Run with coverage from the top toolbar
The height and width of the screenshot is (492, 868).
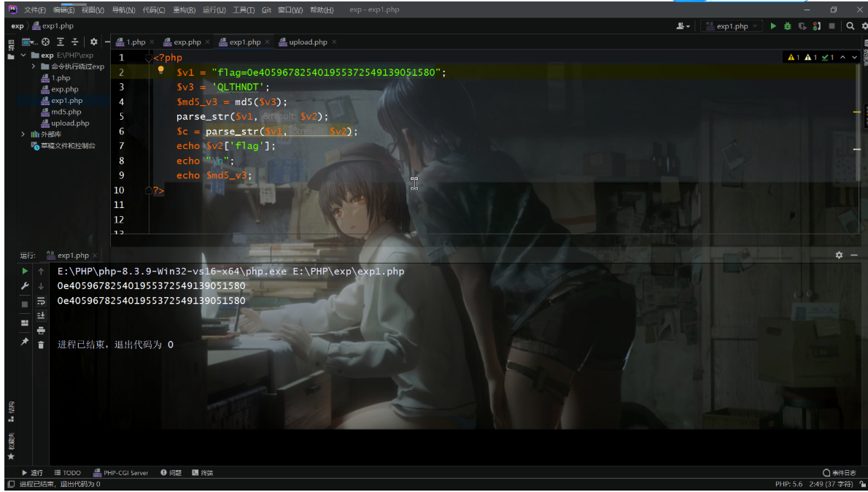pos(802,26)
